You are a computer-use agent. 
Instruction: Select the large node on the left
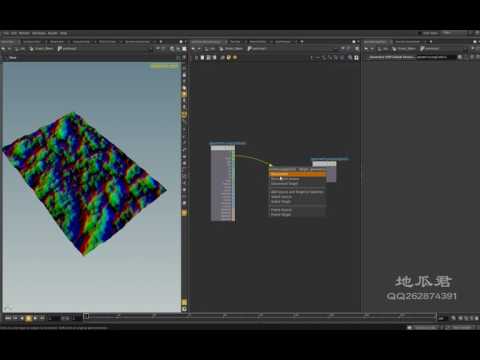pyautogui.click(x=223, y=183)
